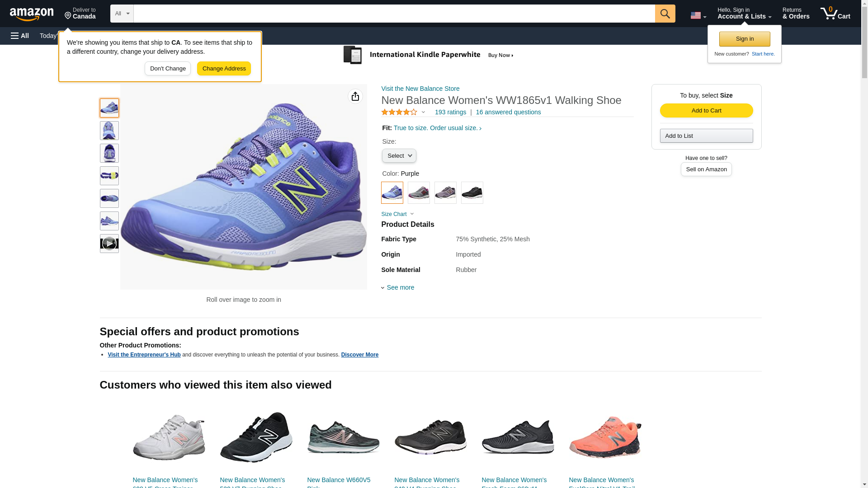
Task: Select the black shoe color swatch
Action: point(472,193)
